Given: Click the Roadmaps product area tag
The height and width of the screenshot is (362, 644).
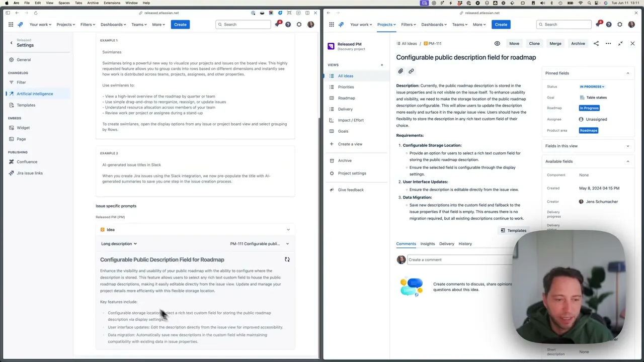Looking at the screenshot, I should click(x=589, y=130).
